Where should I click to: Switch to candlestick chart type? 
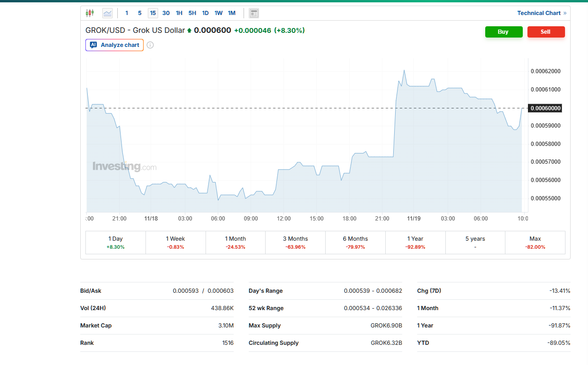(x=90, y=13)
